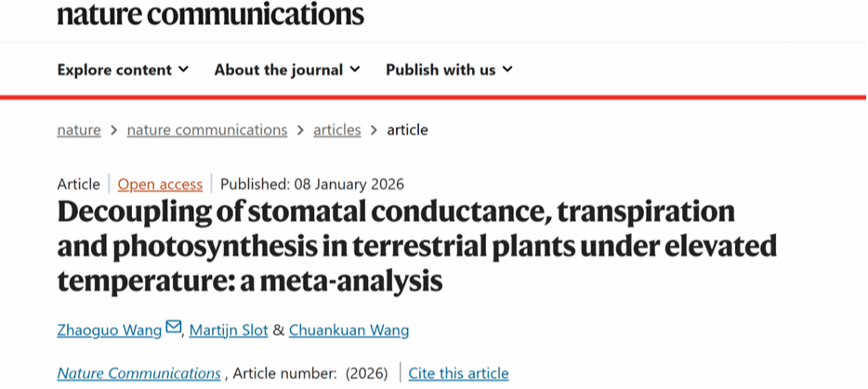
Task: Go to the nature breadcrumb link
Action: point(79,130)
